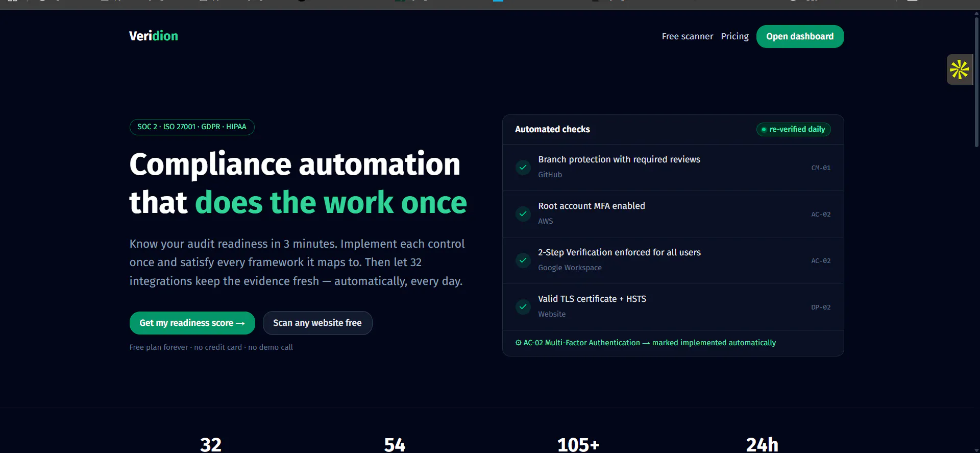Viewport: 980px width, 453px height.
Task: Click the checkmark icon beside Root account MFA
Action: pos(523,214)
